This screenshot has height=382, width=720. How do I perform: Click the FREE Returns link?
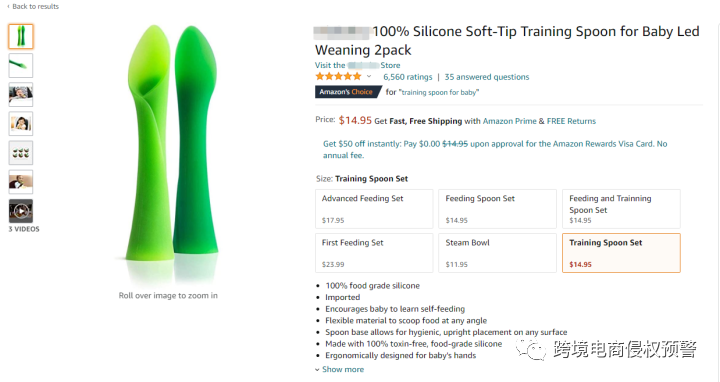[571, 121]
